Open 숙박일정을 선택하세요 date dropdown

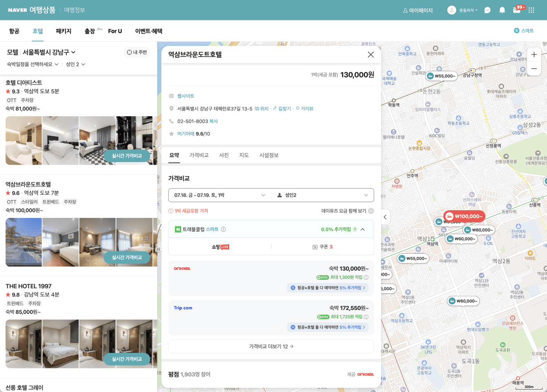(33, 64)
